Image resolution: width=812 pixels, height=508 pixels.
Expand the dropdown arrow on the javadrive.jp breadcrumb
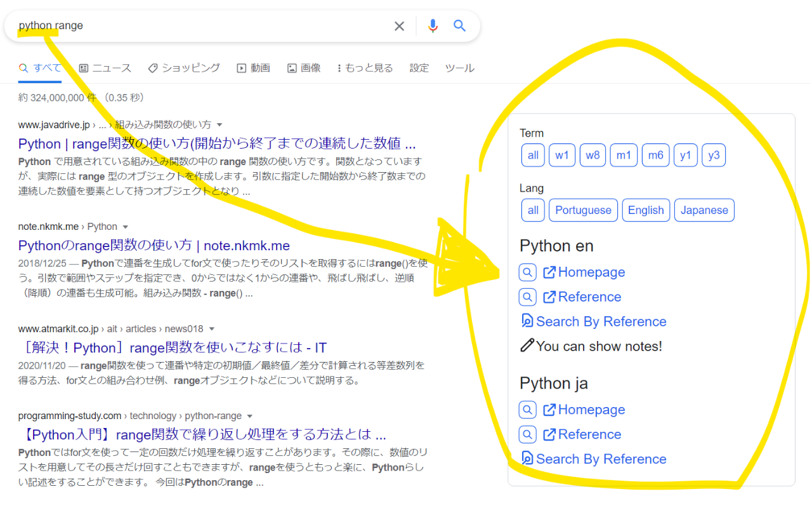point(219,124)
